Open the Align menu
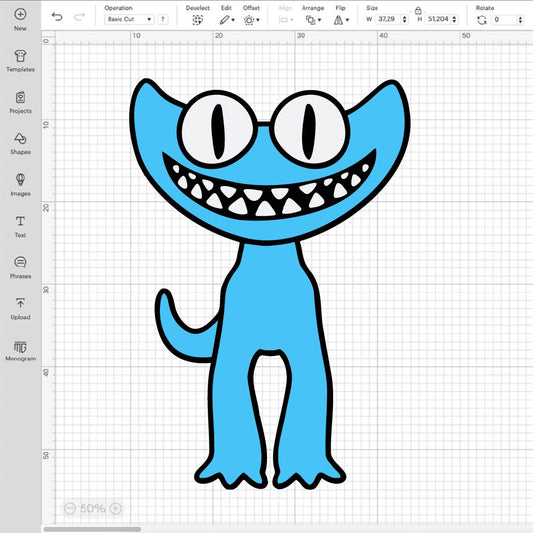 point(286,20)
